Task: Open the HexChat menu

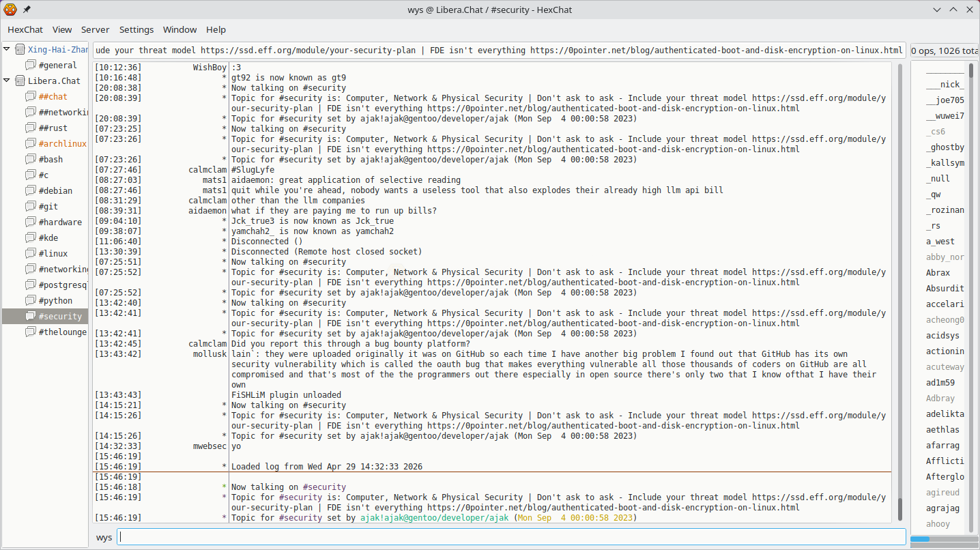Action: coord(25,30)
